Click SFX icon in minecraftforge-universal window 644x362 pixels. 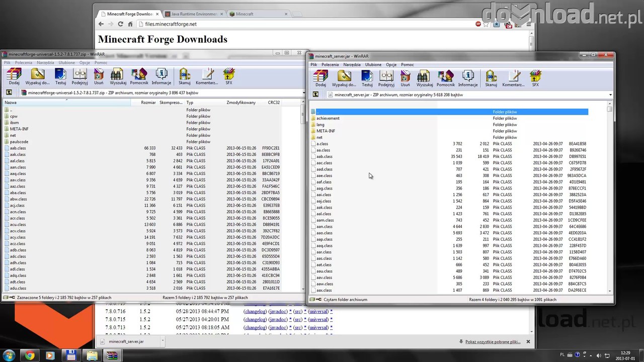point(229,76)
